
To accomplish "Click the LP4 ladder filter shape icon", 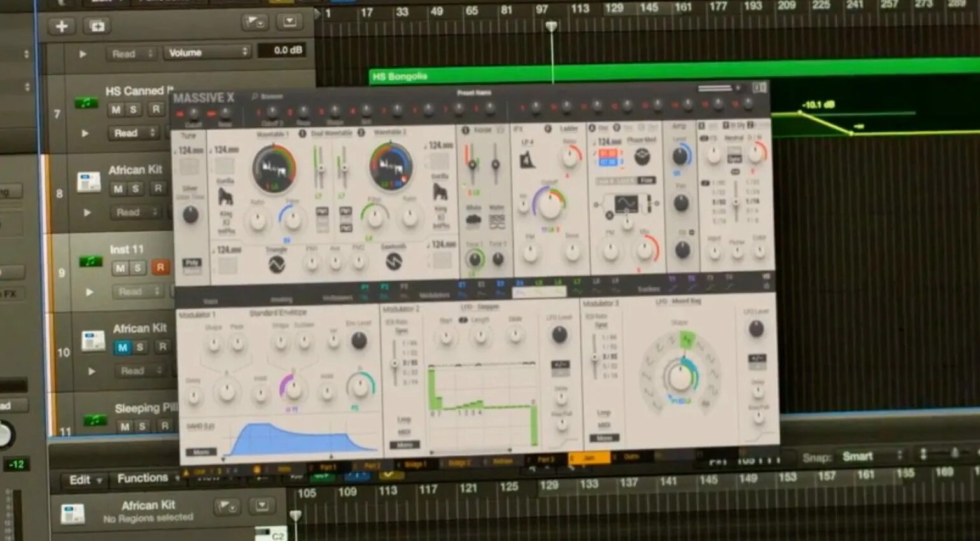I will pos(528,159).
